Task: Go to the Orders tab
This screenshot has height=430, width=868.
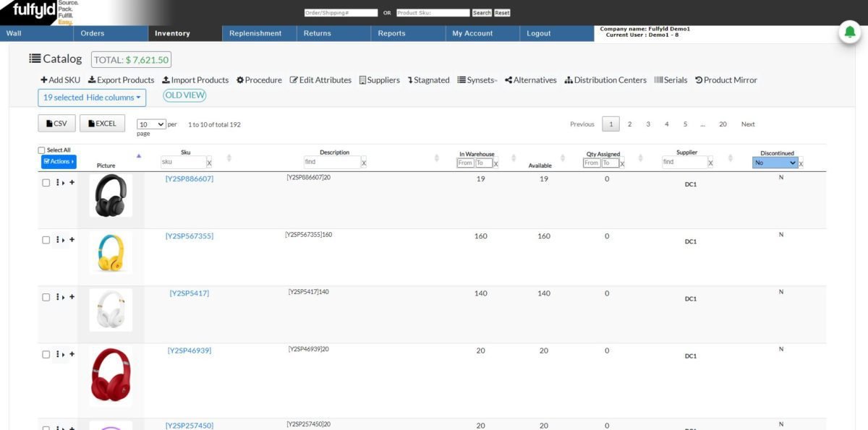Action: point(111,33)
